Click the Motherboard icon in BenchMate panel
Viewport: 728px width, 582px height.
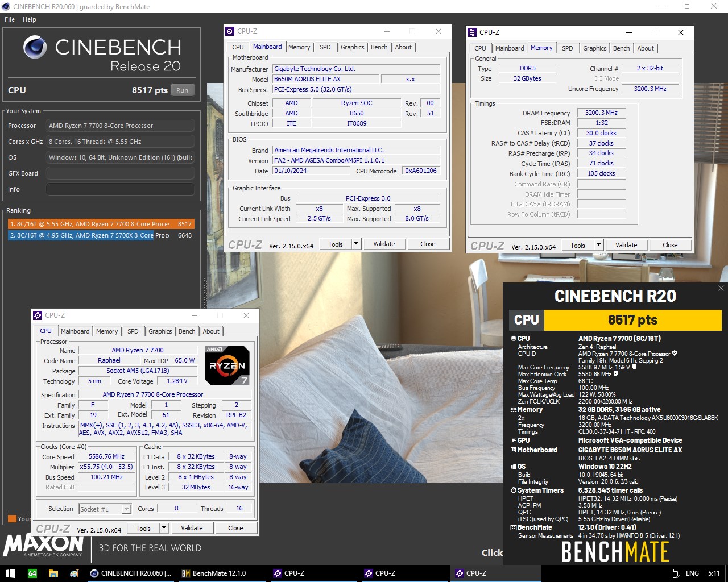tap(514, 450)
